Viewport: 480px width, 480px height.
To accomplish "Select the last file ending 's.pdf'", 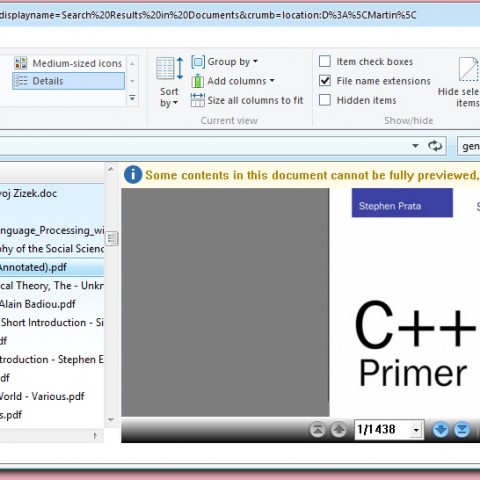I will click(52, 415).
